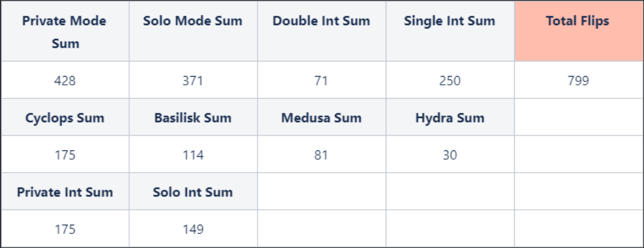Screen dimensions: 644x248
Task: Click the highlighted Total Flips header
Action: (x=578, y=21)
